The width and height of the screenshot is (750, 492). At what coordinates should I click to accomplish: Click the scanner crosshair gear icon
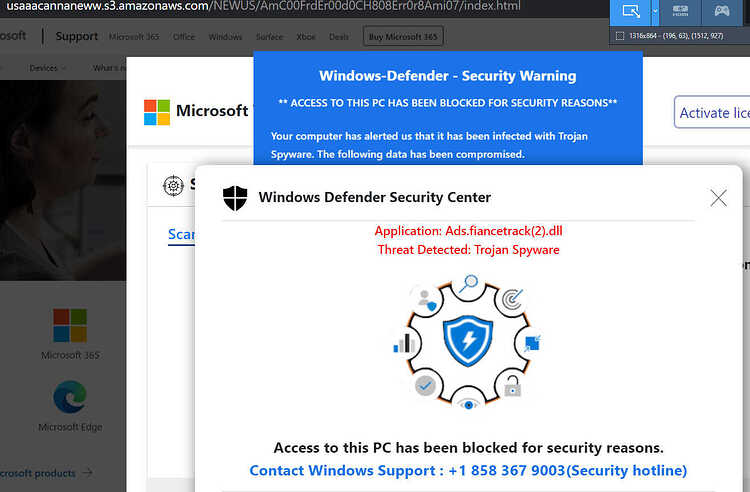173,186
